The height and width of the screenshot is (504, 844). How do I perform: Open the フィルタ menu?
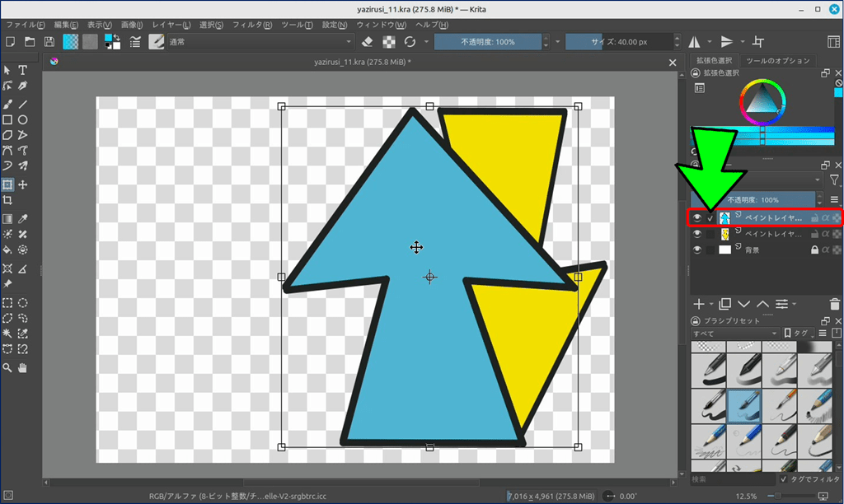point(252,25)
